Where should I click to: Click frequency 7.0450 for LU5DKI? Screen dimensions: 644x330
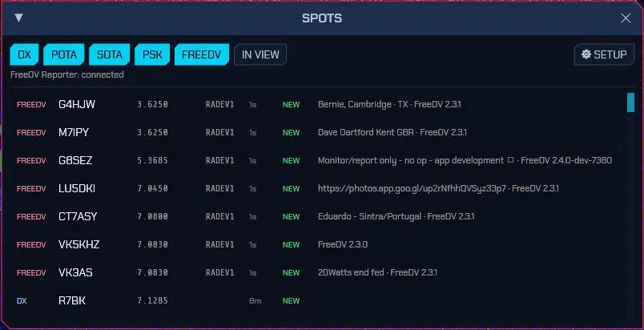point(152,188)
